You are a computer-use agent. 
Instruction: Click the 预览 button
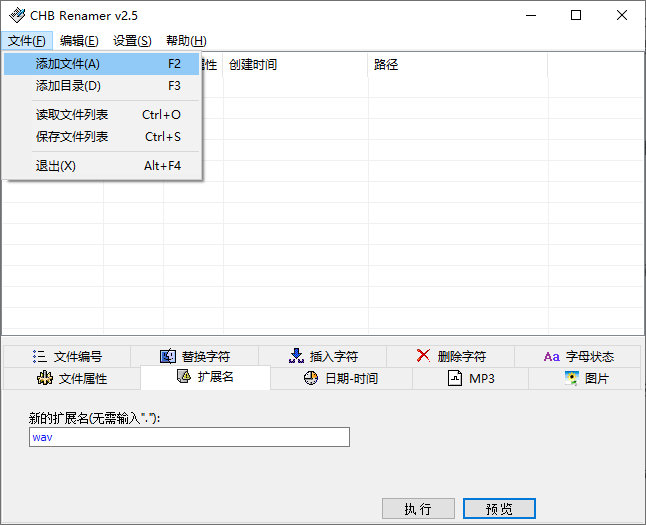[x=499, y=509]
